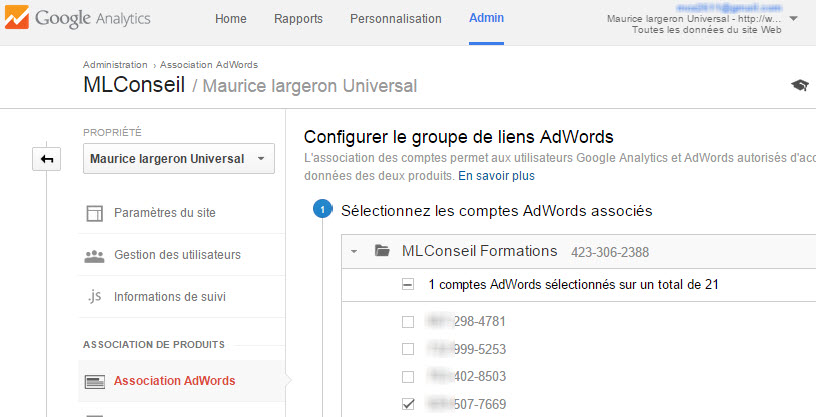Collapse the MLConseil Formations group arrow
The height and width of the screenshot is (417, 816).
354,252
